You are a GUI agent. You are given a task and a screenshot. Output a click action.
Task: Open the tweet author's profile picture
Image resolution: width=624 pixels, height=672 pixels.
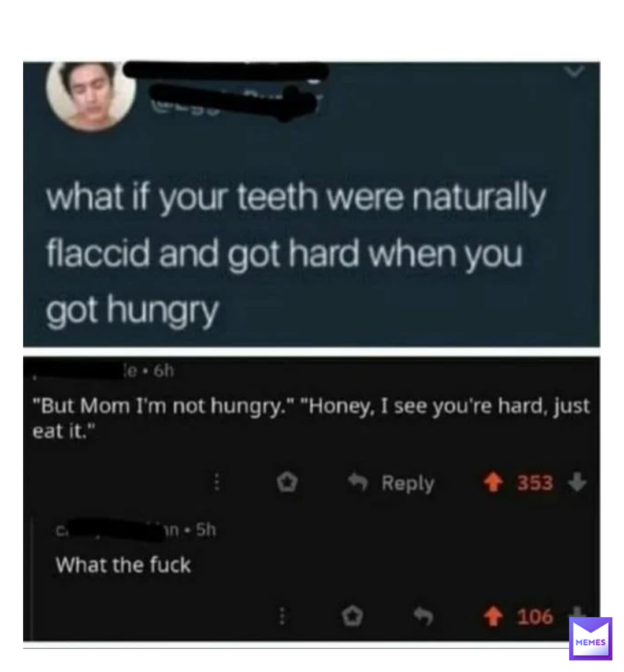pyautogui.click(x=91, y=95)
